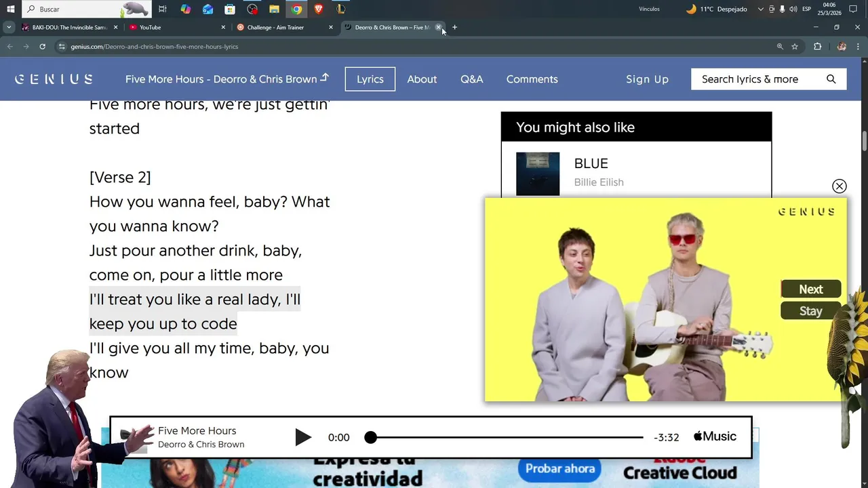Open the Chrome extensions menu
Screen dimensions: 868x488
pos(817,46)
